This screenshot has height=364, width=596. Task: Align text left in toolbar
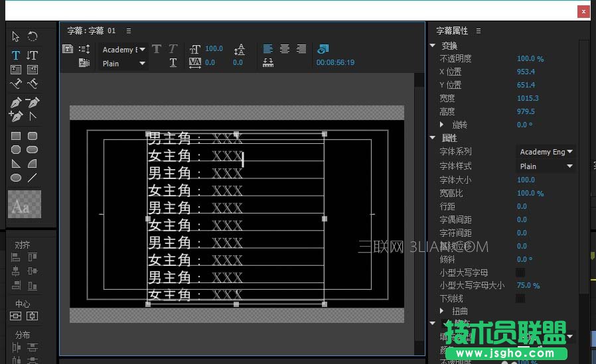268,49
